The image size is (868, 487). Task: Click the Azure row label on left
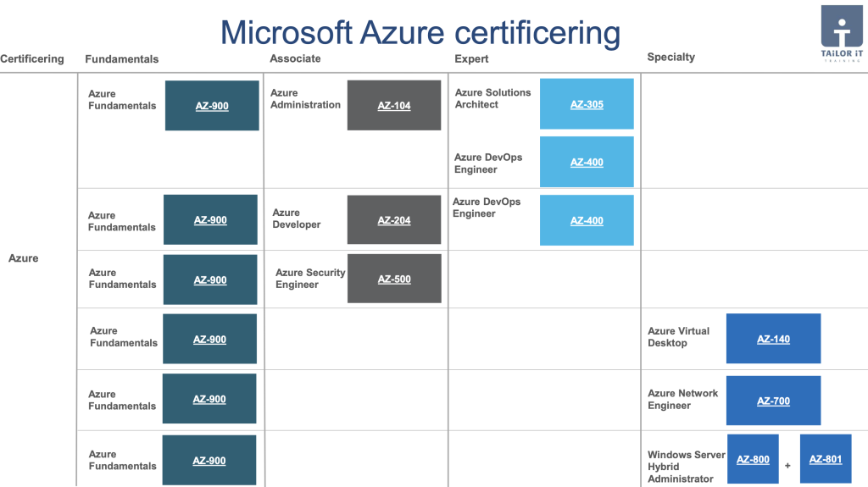(x=23, y=257)
